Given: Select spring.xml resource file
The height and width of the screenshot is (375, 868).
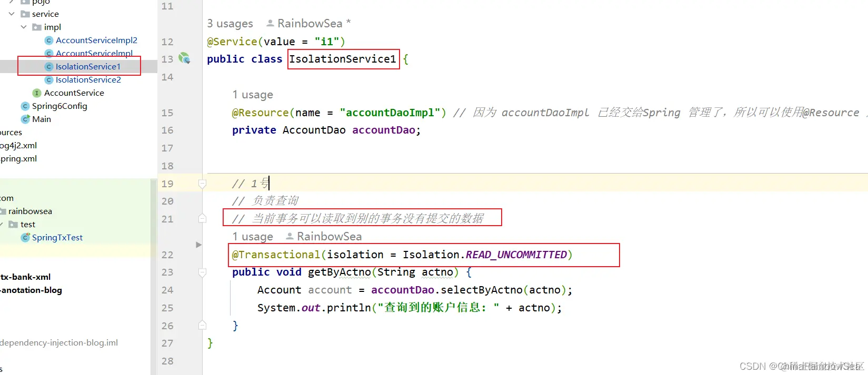Looking at the screenshot, I should 18,158.
